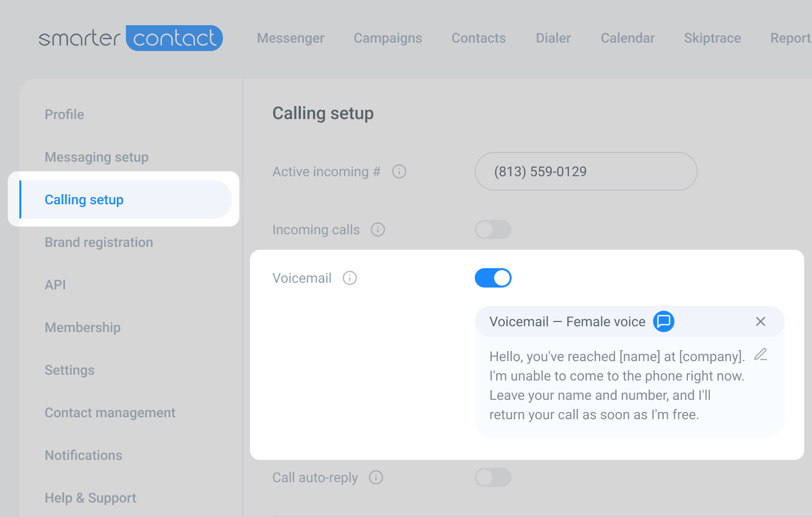The height and width of the screenshot is (517, 812).
Task: View Membership details
Action: click(82, 327)
